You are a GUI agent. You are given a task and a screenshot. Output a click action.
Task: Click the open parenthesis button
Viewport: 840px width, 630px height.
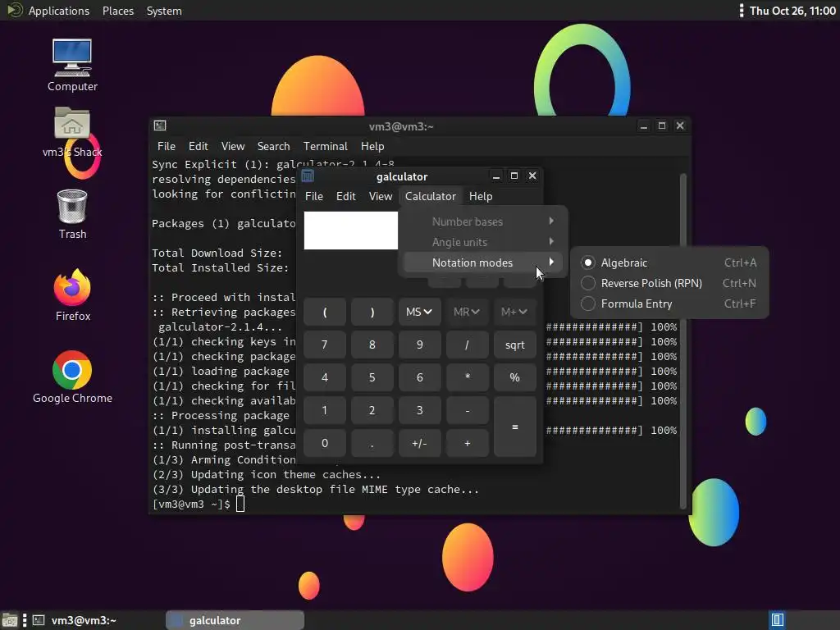tap(325, 312)
